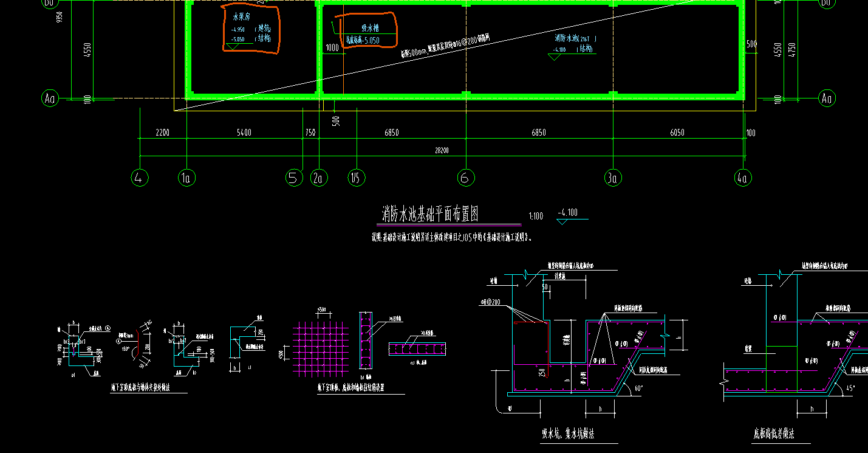Click the axis bubble labeled 2a
This screenshot has width=868, height=453.
(319, 178)
